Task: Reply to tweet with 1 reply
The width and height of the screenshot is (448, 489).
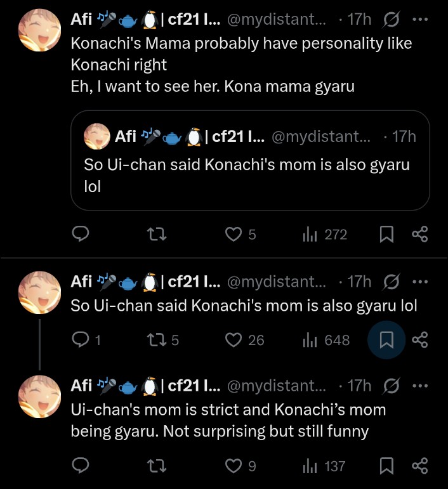Action: click(x=79, y=340)
